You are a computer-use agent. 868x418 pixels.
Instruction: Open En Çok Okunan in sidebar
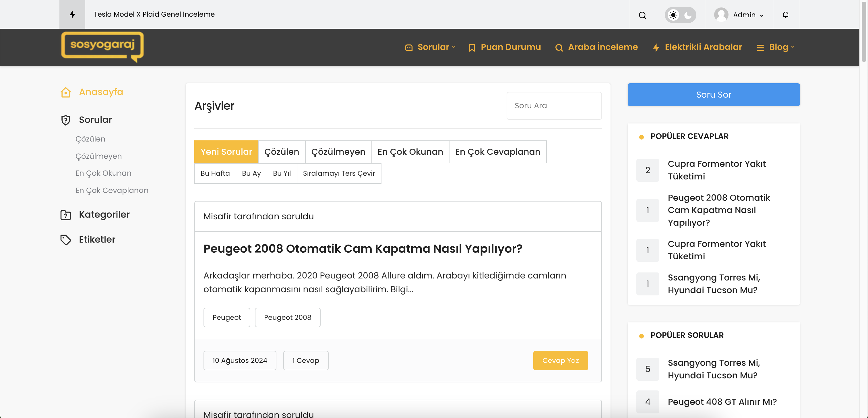tap(103, 173)
